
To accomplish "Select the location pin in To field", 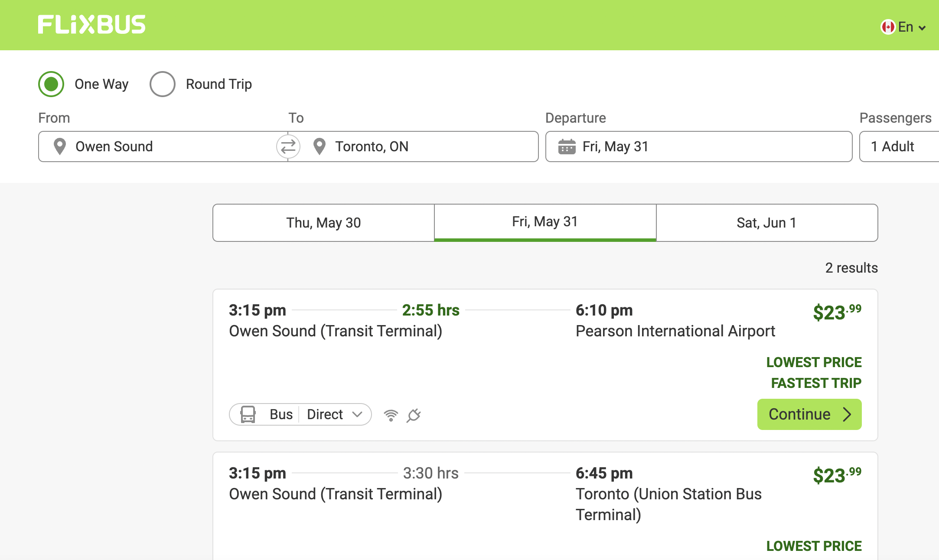I will point(320,147).
